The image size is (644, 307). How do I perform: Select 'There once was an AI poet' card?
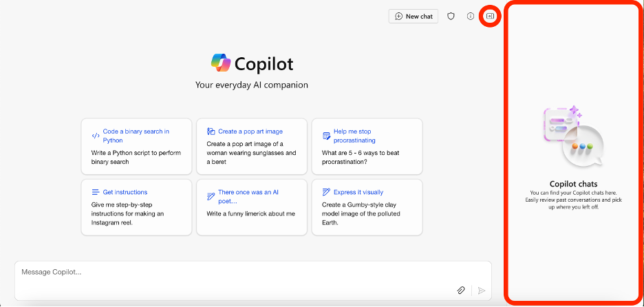(252, 207)
